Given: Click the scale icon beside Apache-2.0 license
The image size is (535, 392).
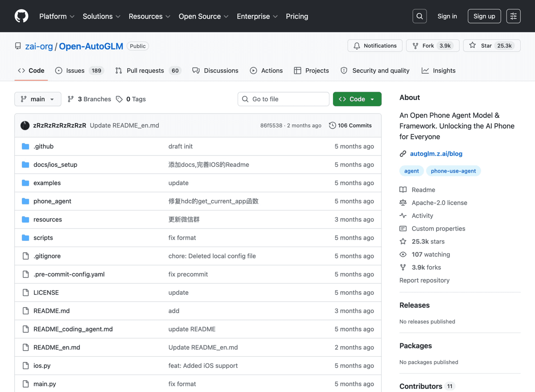Looking at the screenshot, I should [x=403, y=202].
